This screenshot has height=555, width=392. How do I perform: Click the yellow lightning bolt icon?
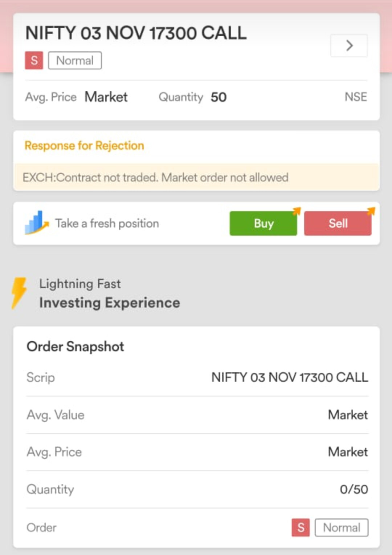click(x=19, y=293)
